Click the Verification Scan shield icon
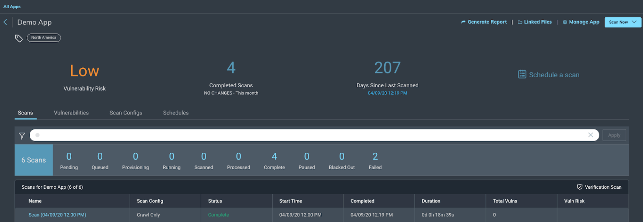 580,187
